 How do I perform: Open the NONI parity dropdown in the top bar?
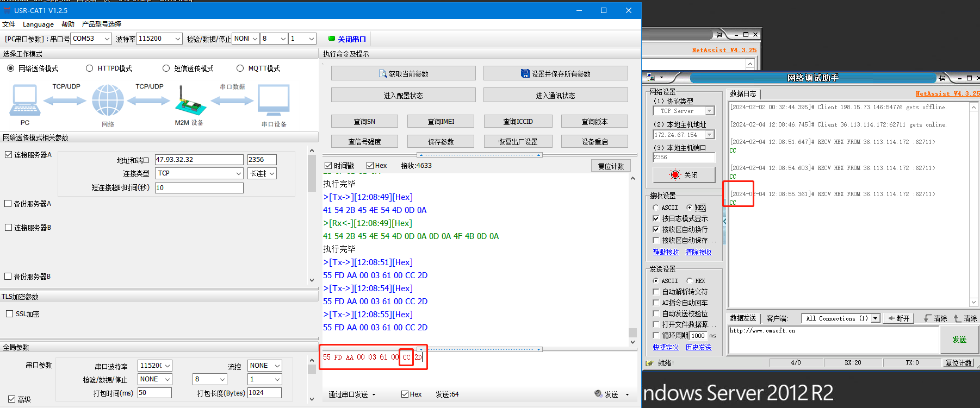(255, 39)
